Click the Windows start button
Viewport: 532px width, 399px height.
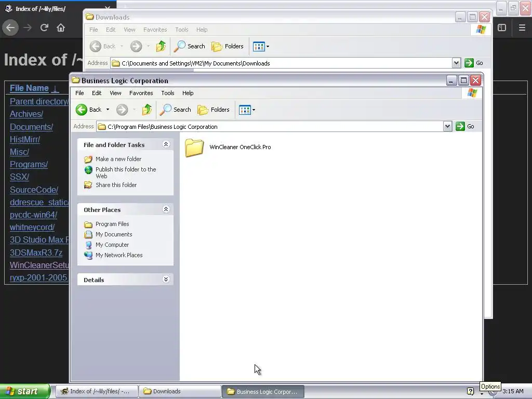[25, 391]
